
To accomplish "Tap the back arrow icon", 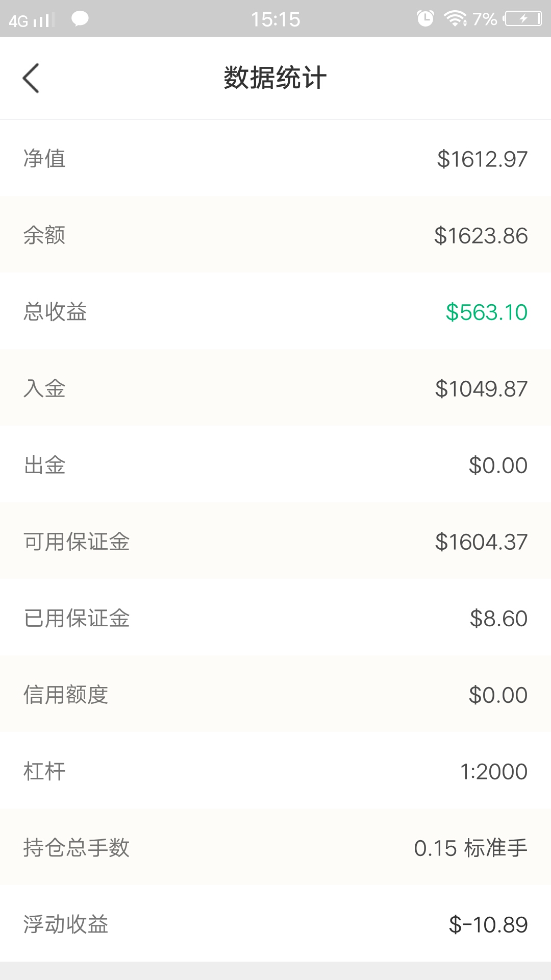I will [x=31, y=78].
